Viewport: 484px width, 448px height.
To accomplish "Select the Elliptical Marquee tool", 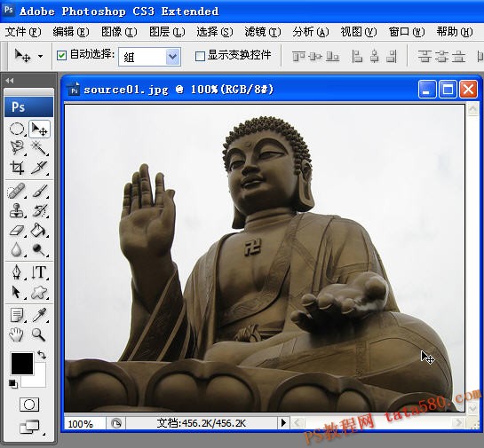I will [x=17, y=129].
